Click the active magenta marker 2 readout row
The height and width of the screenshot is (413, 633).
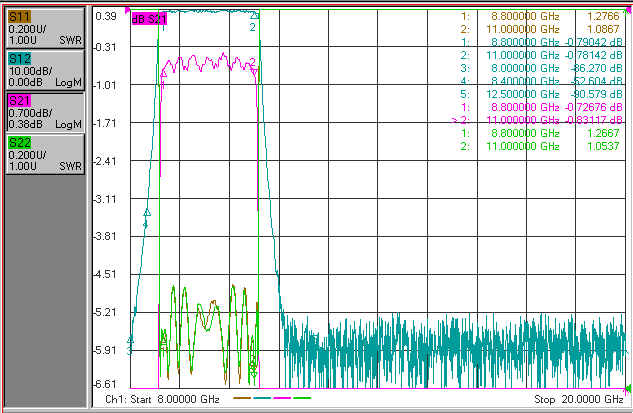click(x=537, y=120)
